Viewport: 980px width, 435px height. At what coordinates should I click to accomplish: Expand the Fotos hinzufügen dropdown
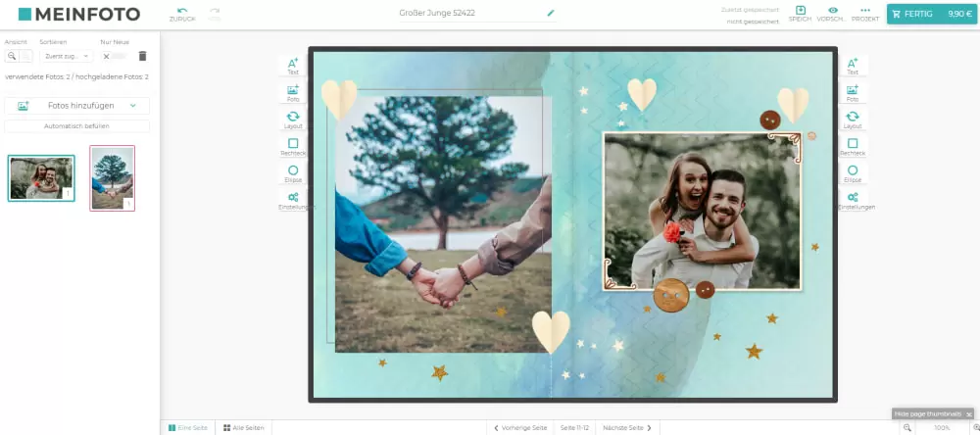click(132, 106)
